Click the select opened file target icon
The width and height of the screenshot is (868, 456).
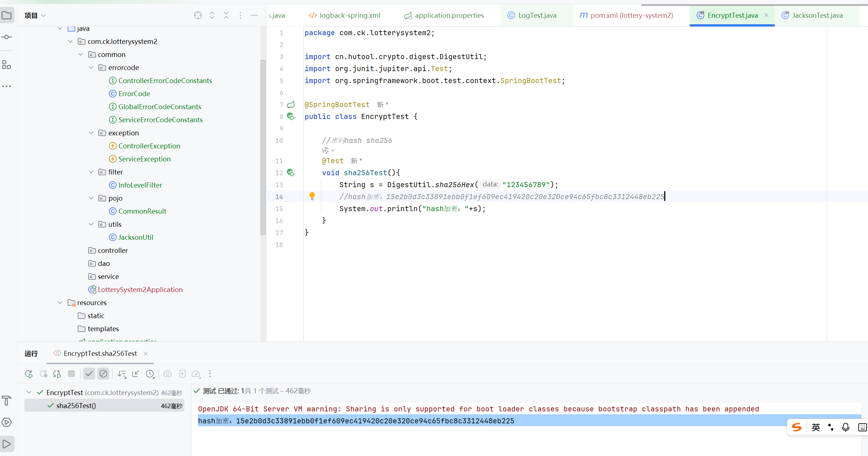coord(198,15)
